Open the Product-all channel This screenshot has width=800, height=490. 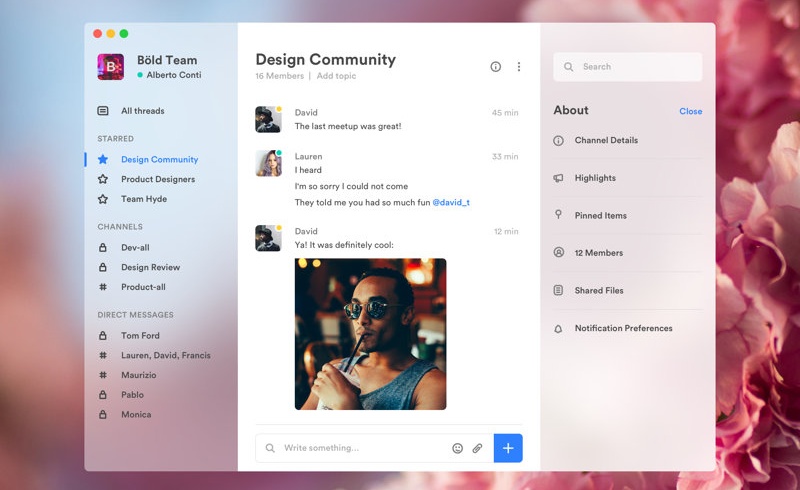coord(143,287)
